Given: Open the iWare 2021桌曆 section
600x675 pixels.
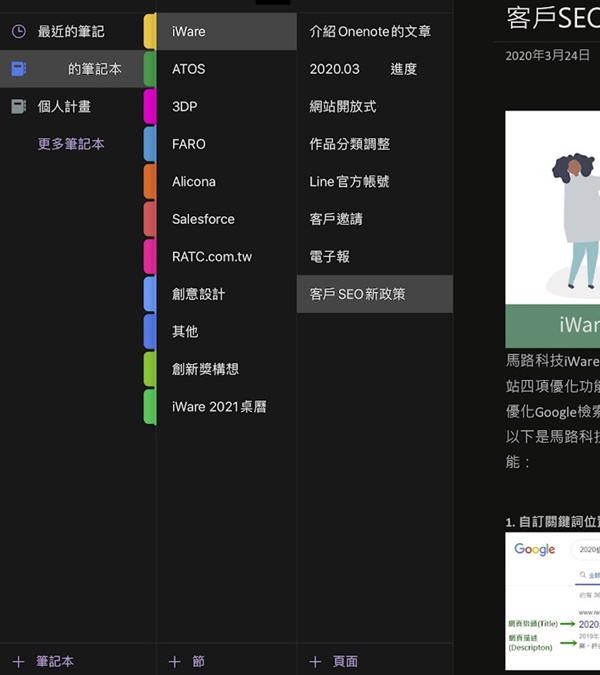Looking at the screenshot, I should 226,406.
